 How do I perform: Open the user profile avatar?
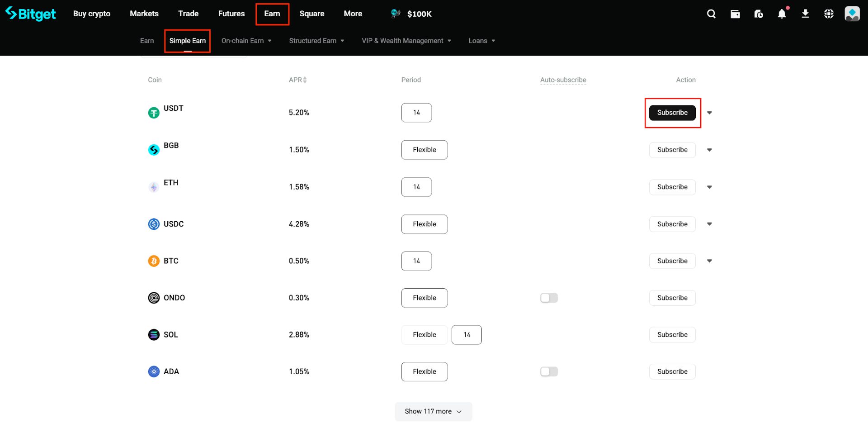pos(852,14)
